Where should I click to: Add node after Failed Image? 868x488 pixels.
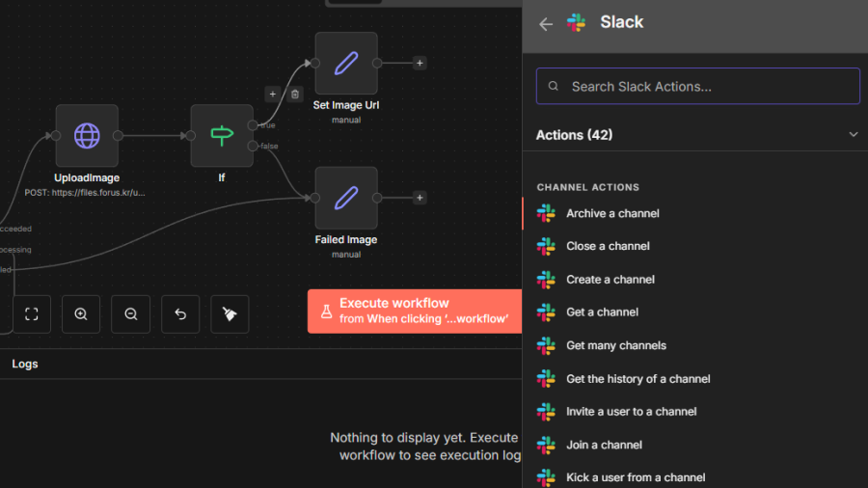[x=420, y=198]
